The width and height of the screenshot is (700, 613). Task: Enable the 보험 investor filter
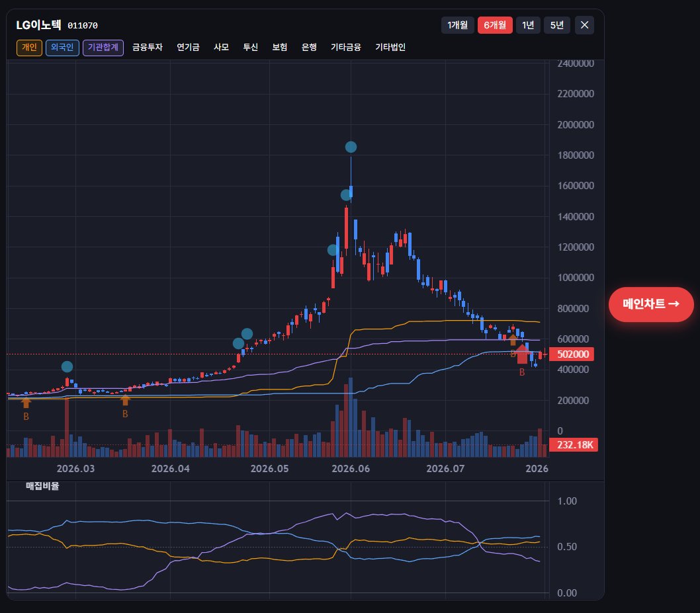pos(279,48)
